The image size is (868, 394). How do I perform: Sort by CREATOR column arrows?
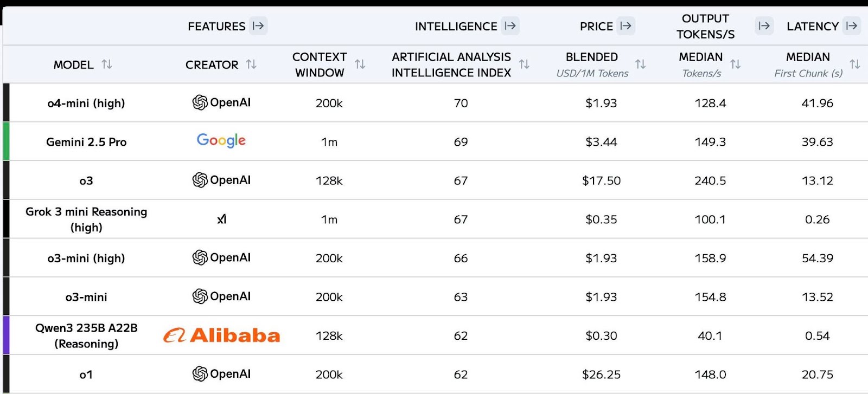point(251,64)
